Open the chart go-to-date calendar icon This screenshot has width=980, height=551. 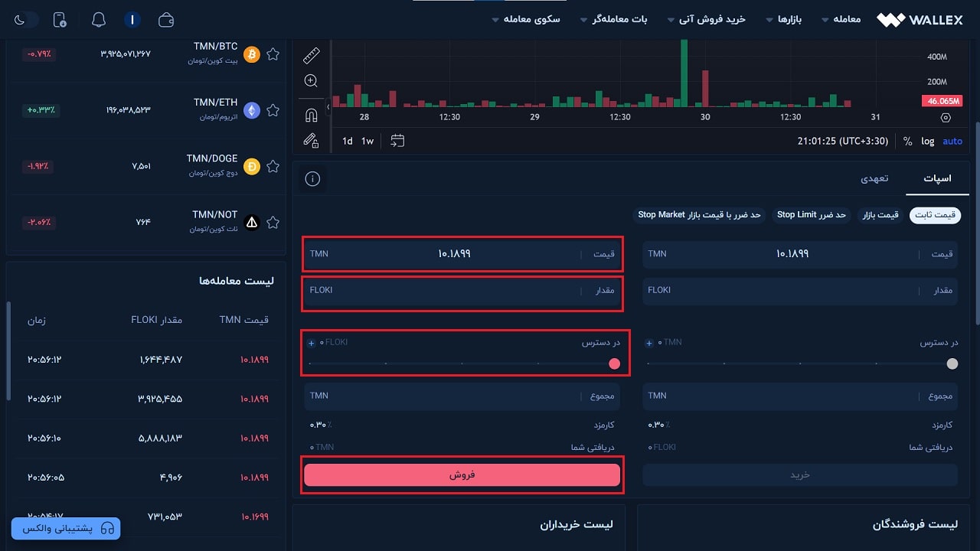397,141
